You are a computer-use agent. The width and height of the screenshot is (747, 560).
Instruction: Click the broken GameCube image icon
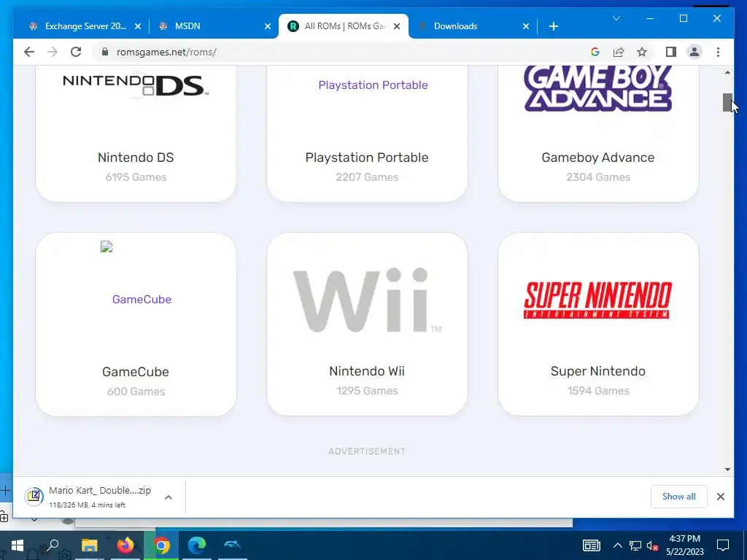[x=107, y=246]
